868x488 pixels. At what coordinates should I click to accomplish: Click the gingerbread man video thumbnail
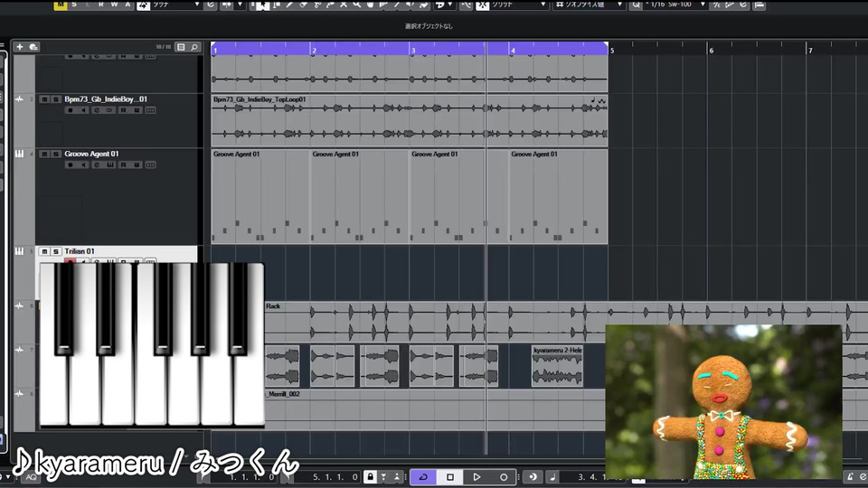click(x=723, y=401)
